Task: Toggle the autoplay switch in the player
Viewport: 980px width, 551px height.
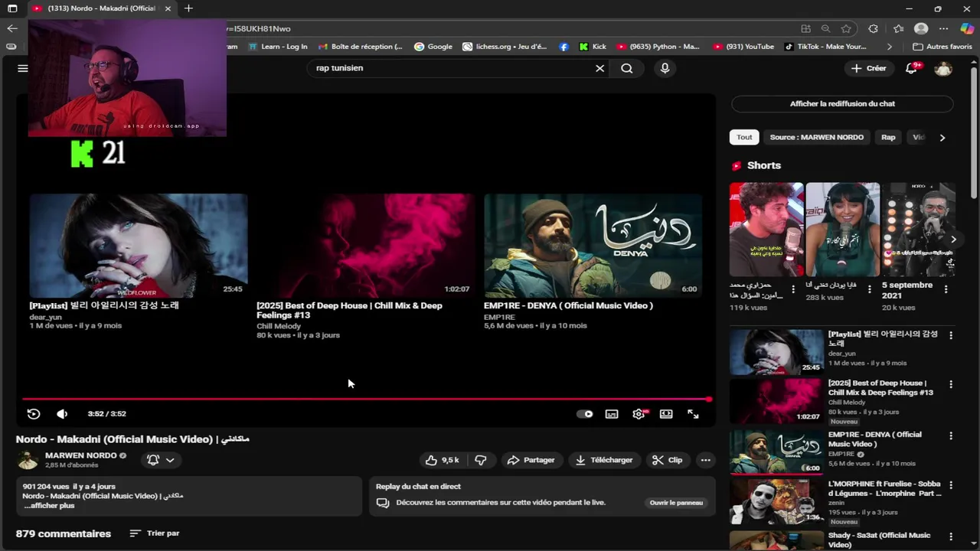Action: pos(584,414)
